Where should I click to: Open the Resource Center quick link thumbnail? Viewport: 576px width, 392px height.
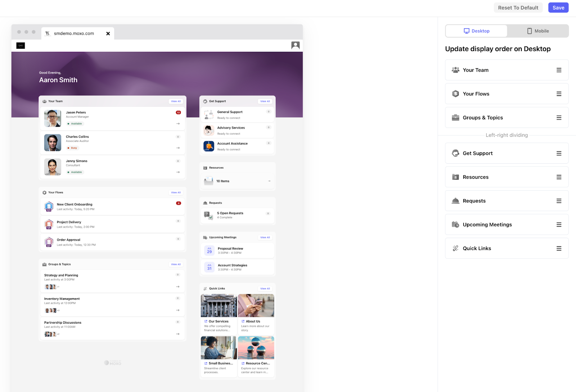(256, 348)
